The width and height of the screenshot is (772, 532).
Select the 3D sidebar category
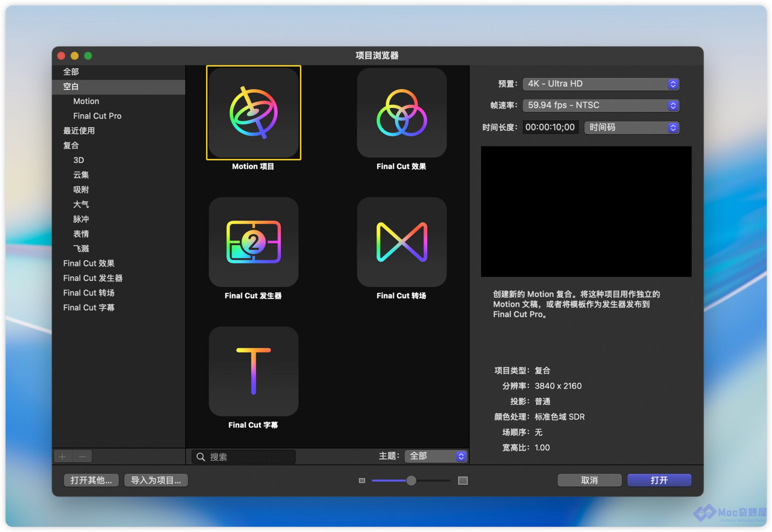(79, 160)
